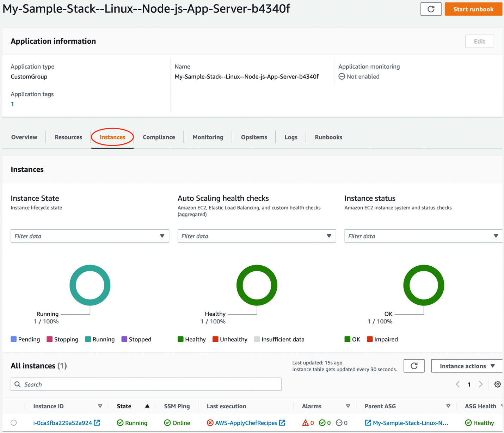Click the Healthy ASG health check icon
The image size is (504, 433).
point(469,422)
